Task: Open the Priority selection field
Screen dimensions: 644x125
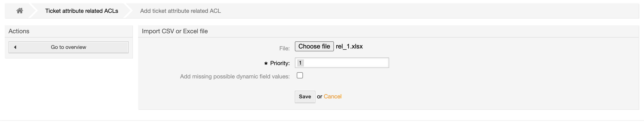Action: [x=345, y=63]
